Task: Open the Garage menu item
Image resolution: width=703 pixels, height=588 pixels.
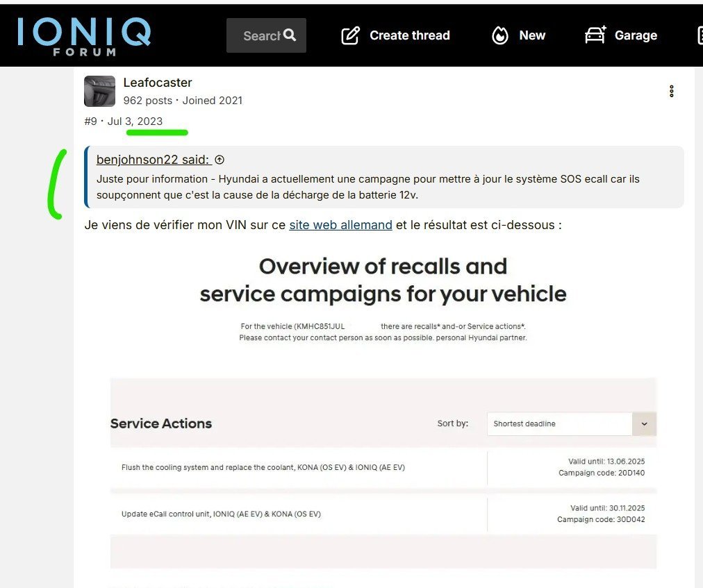Action: (x=622, y=35)
